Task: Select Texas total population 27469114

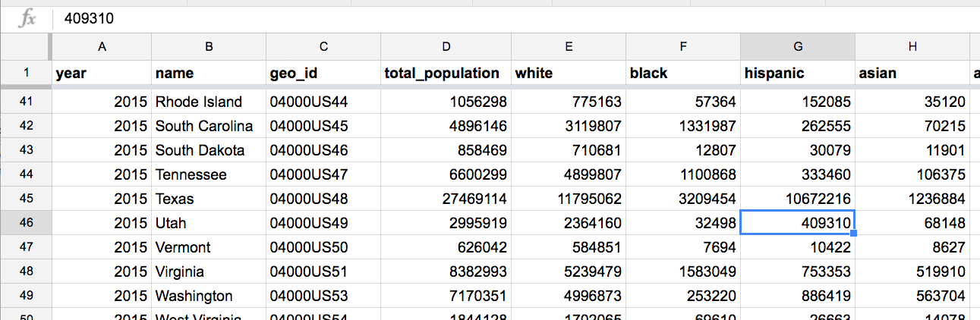Action: click(446, 199)
